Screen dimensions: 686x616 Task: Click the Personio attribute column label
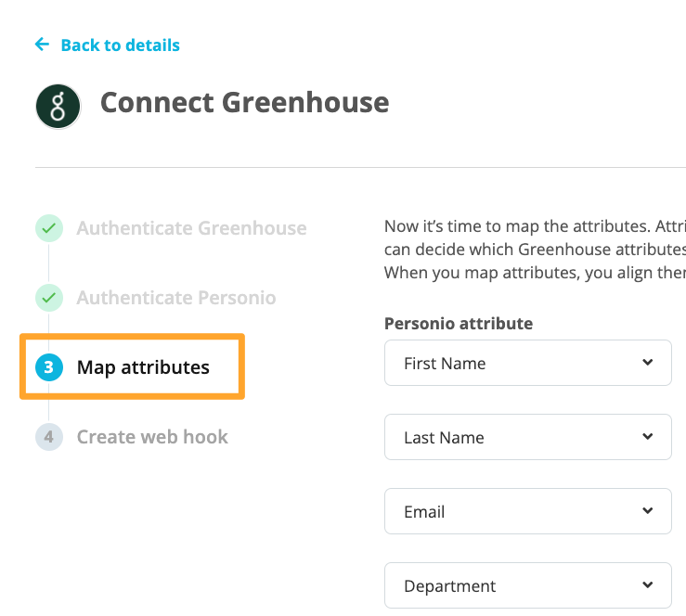(x=459, y=324)
